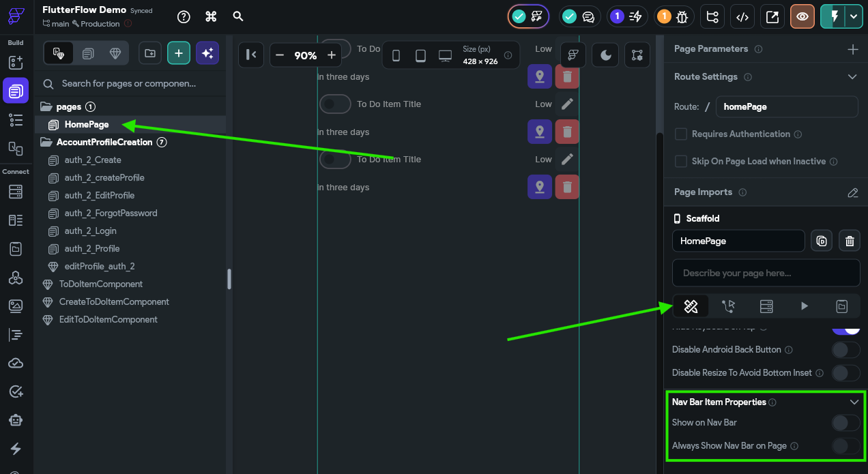Open the Media Assets image icon

point(15,306)
